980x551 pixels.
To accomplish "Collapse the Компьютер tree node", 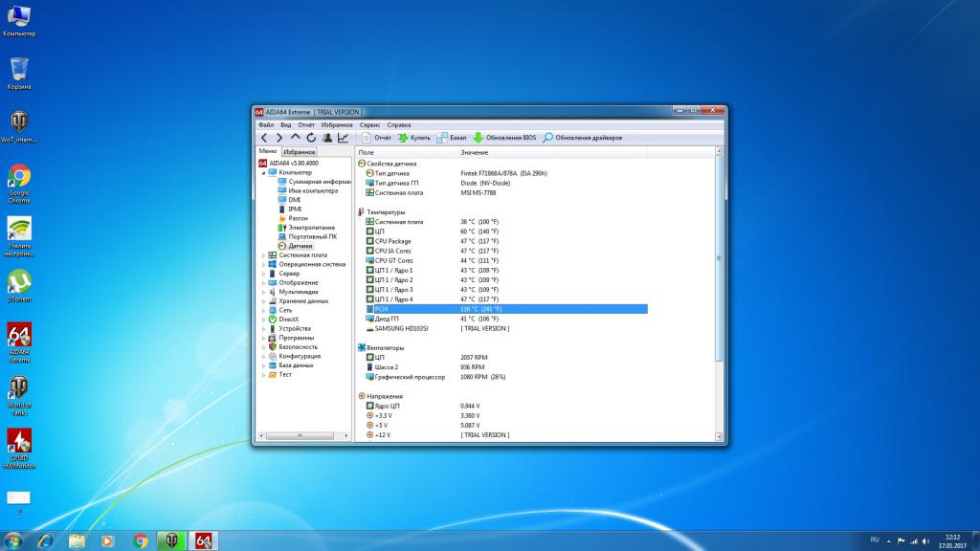I will [264, 172].
